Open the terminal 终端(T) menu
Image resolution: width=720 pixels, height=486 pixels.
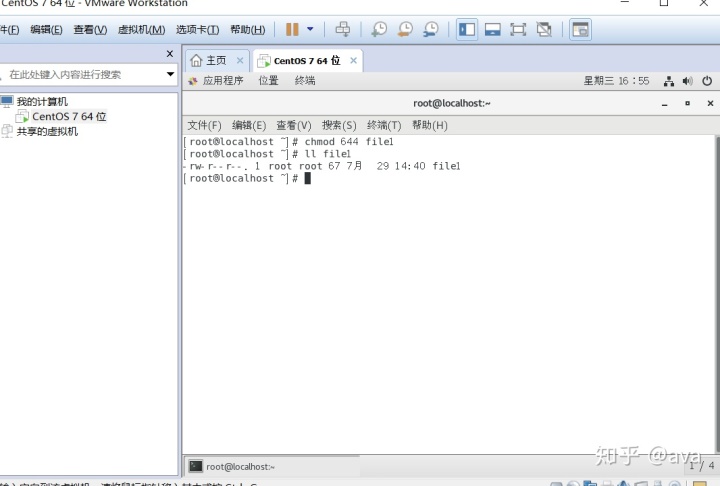pyautogui.click(x=384, y=125)
